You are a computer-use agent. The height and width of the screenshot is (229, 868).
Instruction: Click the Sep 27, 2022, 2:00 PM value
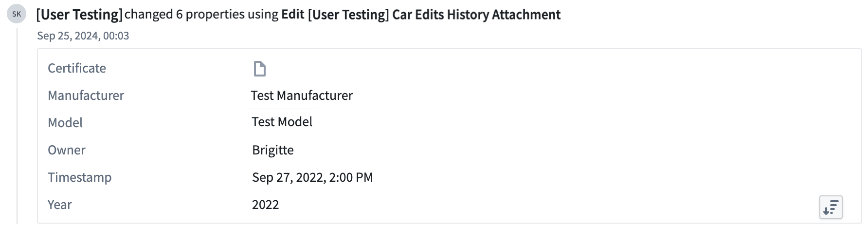312,177
